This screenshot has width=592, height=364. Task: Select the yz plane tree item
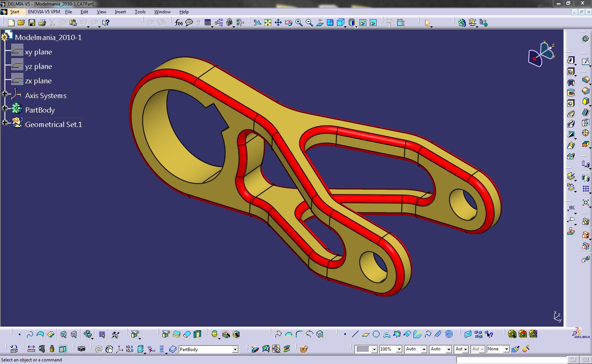39,67
